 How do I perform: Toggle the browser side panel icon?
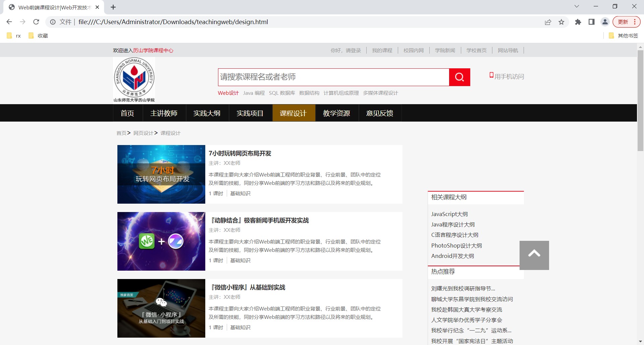tap(591, 22)
